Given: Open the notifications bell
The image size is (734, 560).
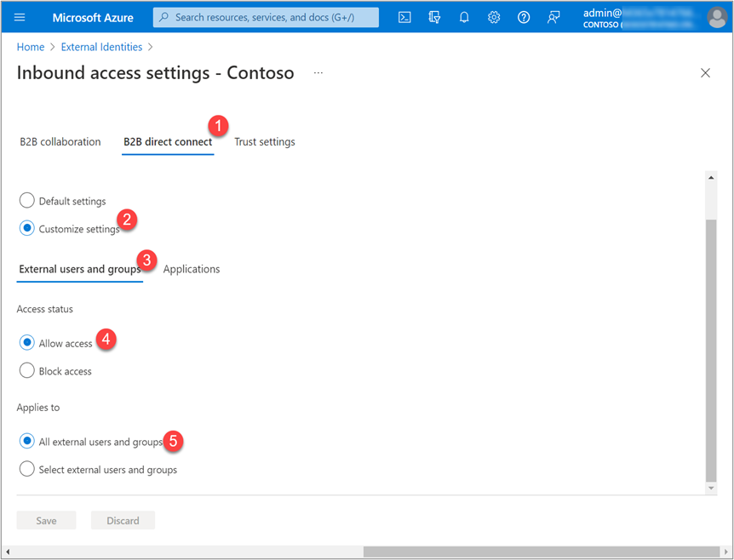Looking at the screenshot, I should pyautogui.click(x=464, y=17).
